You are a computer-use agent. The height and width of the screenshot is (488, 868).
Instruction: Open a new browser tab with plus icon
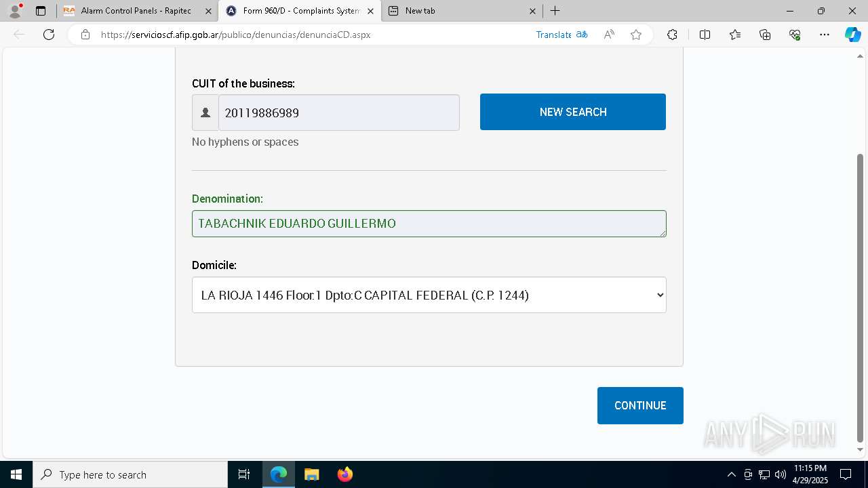click(555, 11)
